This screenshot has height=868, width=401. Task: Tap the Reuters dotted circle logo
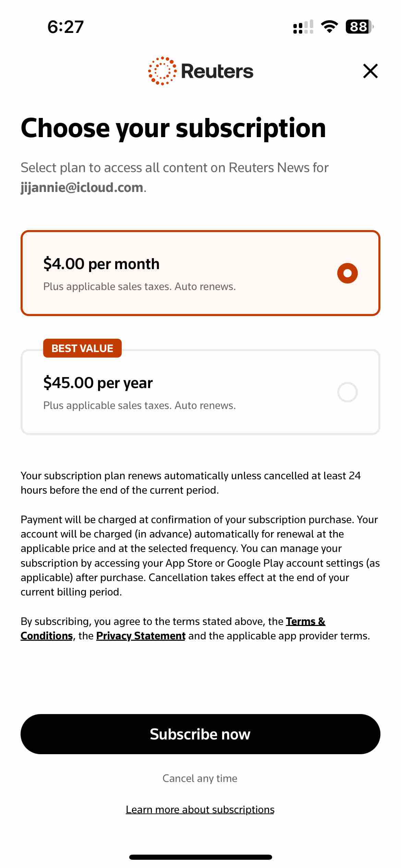162,71
